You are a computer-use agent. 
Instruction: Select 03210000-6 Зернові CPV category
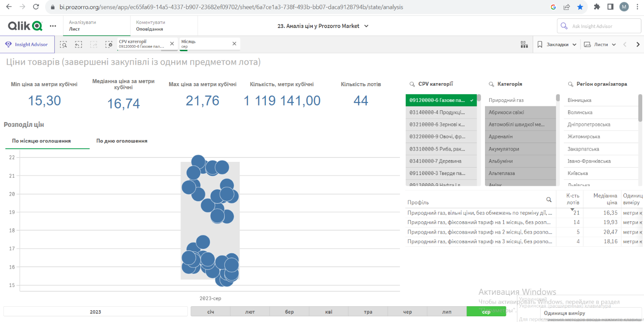coord(441,125)
